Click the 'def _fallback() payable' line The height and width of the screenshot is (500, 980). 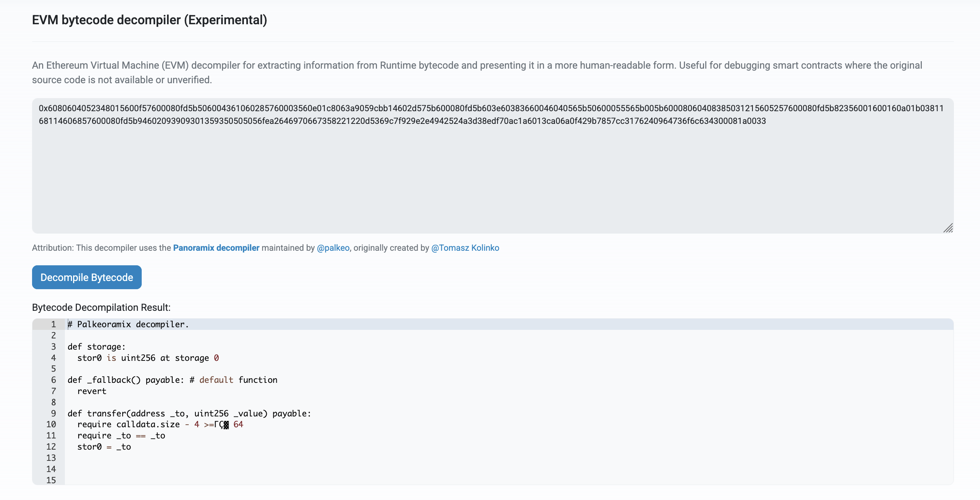click(x=172, y=380)
